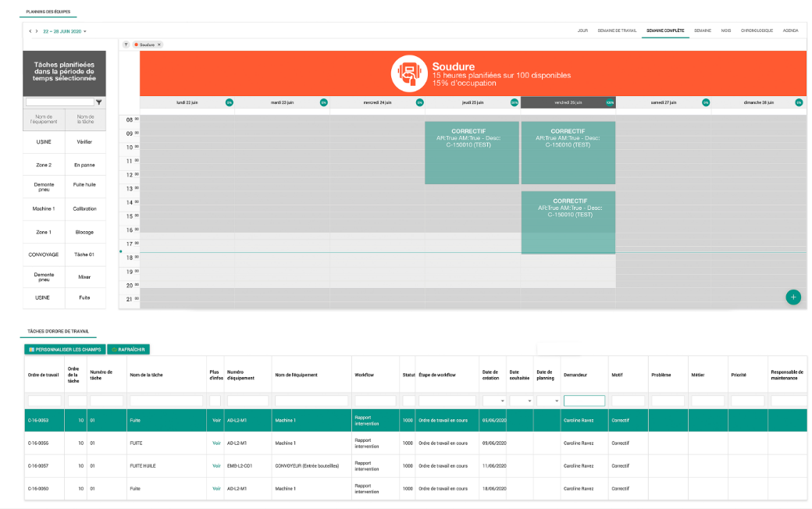Click the green plus button on the planning calendar

(793, 297)
